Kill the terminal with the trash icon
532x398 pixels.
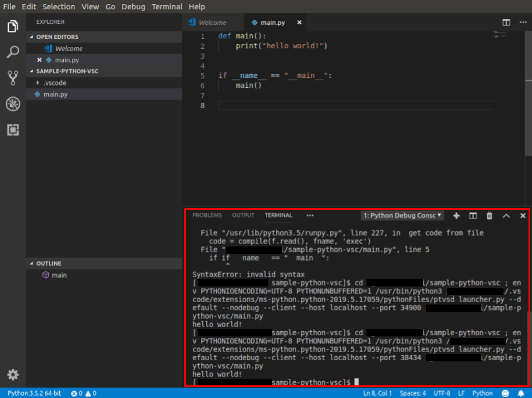[489, 216]
